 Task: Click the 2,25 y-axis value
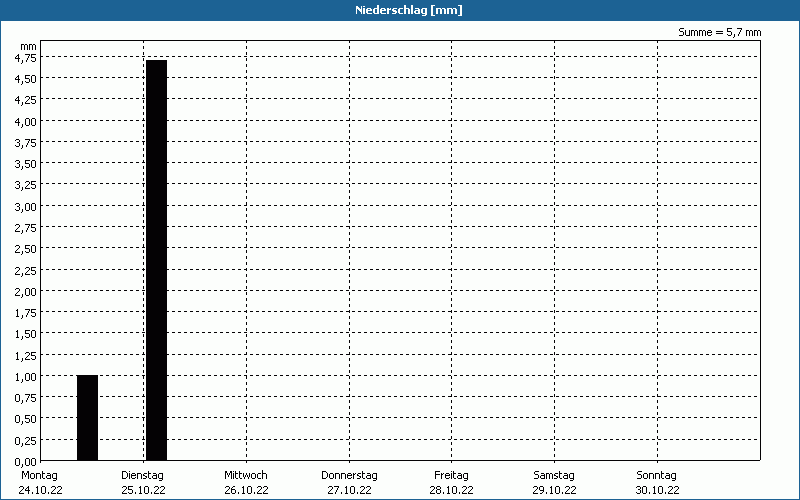click(26, 270)
